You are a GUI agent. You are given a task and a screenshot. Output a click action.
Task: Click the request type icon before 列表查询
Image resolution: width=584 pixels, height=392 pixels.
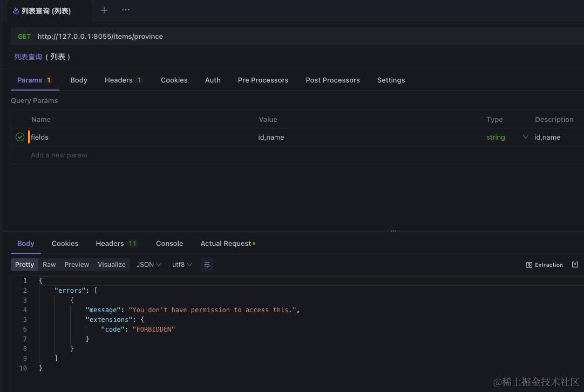pyautogui.click(x=16, y=10)
